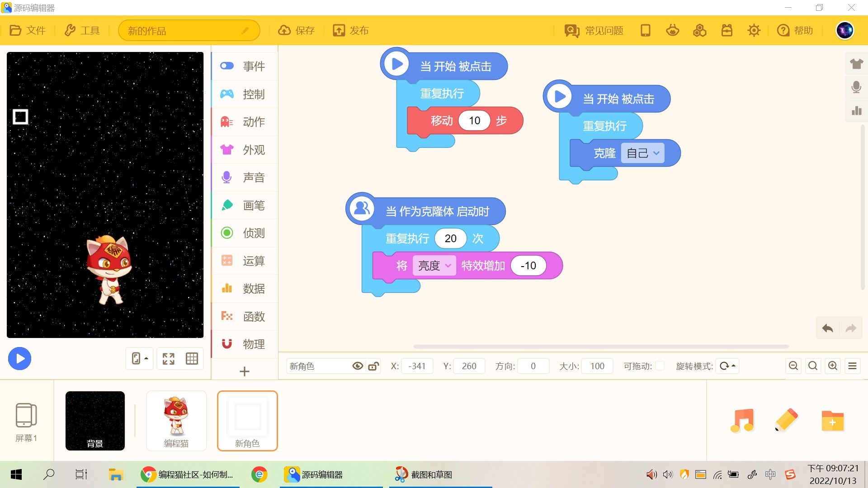Select the 声音 block category
Viewport: 868px width, 488px height.
coord(245,177)
